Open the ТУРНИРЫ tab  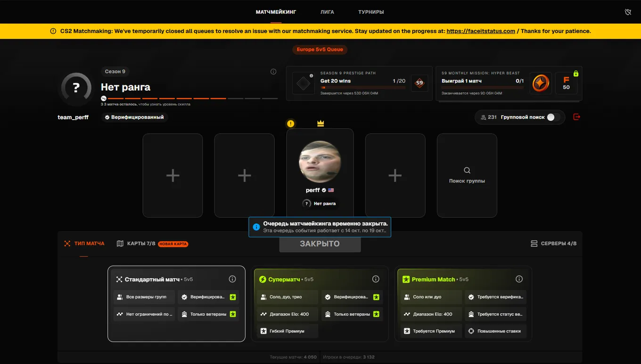pyautogui.click(x=371, y=12)
